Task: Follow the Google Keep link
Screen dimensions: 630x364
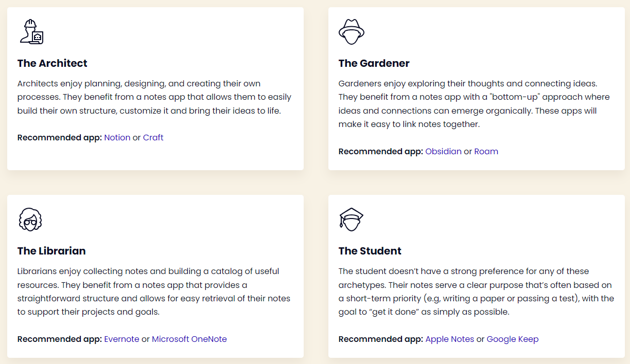Action: 512,339
